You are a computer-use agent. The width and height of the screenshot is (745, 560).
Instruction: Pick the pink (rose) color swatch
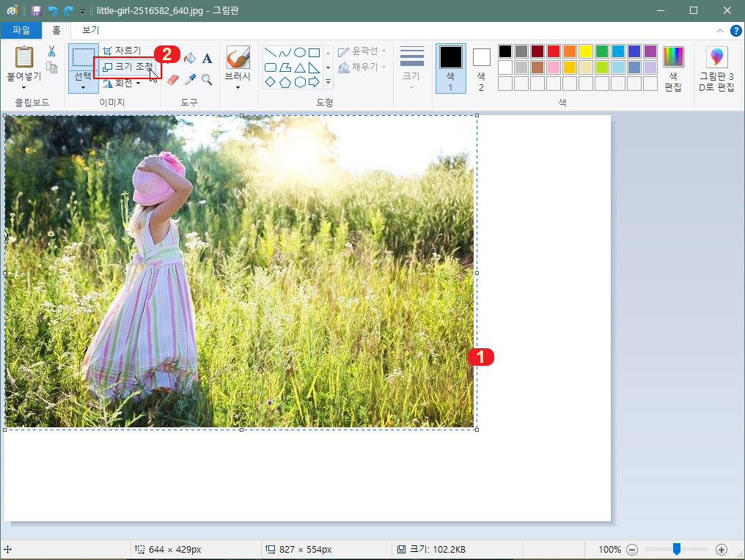point(554,67)
